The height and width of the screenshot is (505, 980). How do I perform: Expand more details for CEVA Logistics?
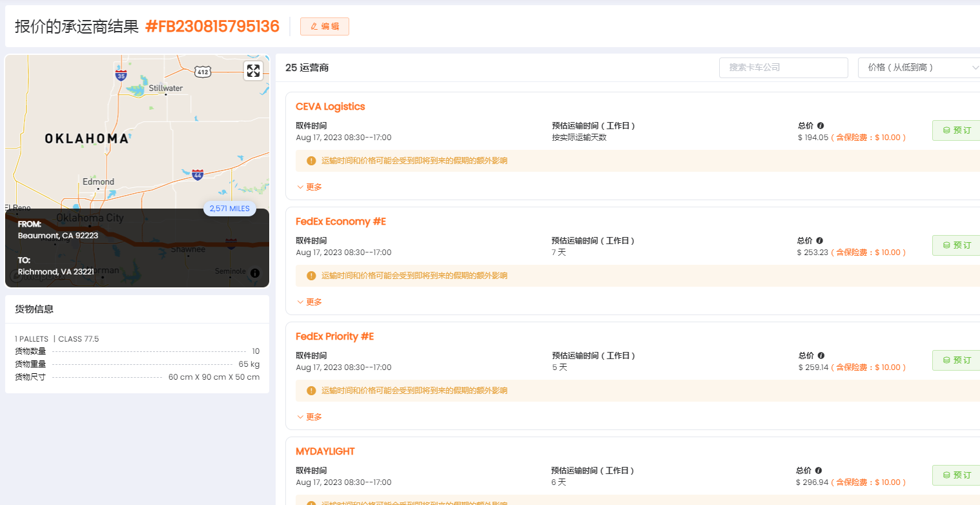tap(309, 187)
